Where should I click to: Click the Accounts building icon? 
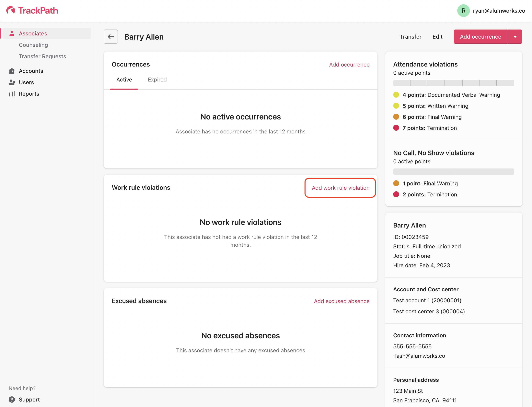(12, 71)
